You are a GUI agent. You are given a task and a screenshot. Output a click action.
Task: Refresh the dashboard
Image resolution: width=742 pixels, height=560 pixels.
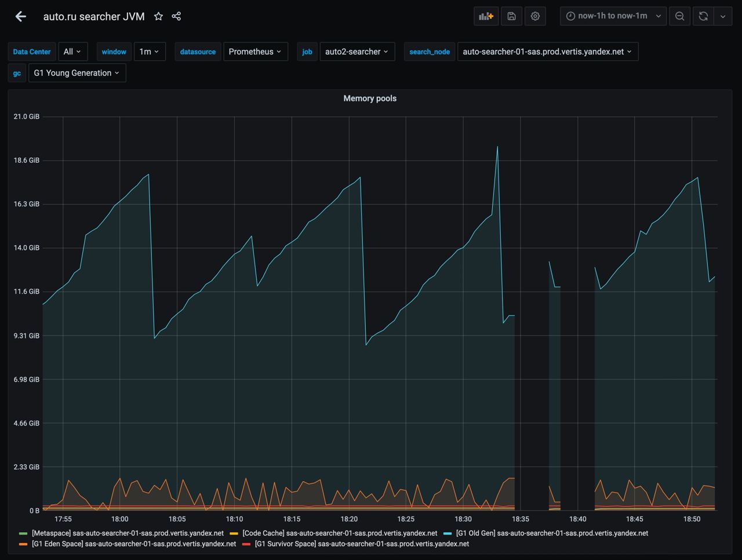pyautogui.click(x=703, y=16)
